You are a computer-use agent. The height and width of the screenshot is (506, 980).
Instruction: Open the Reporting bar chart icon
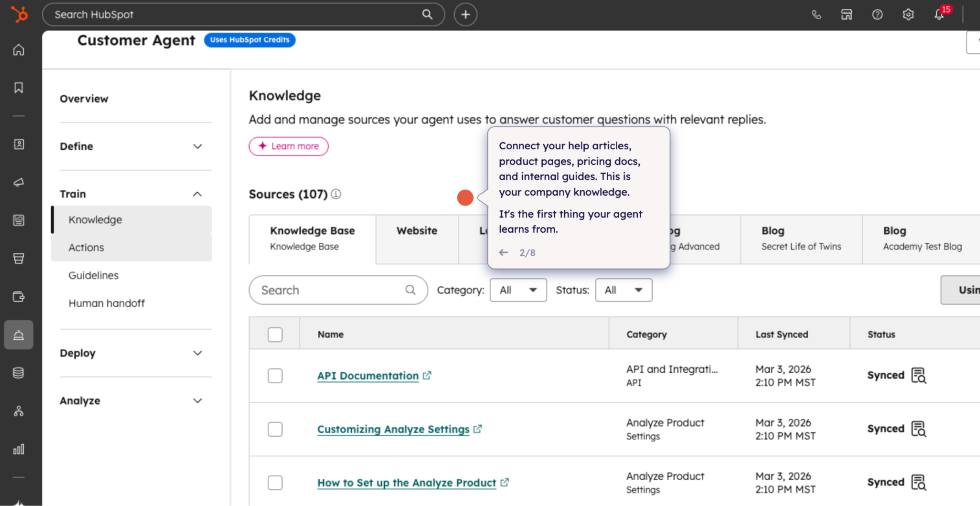point(19,450)
